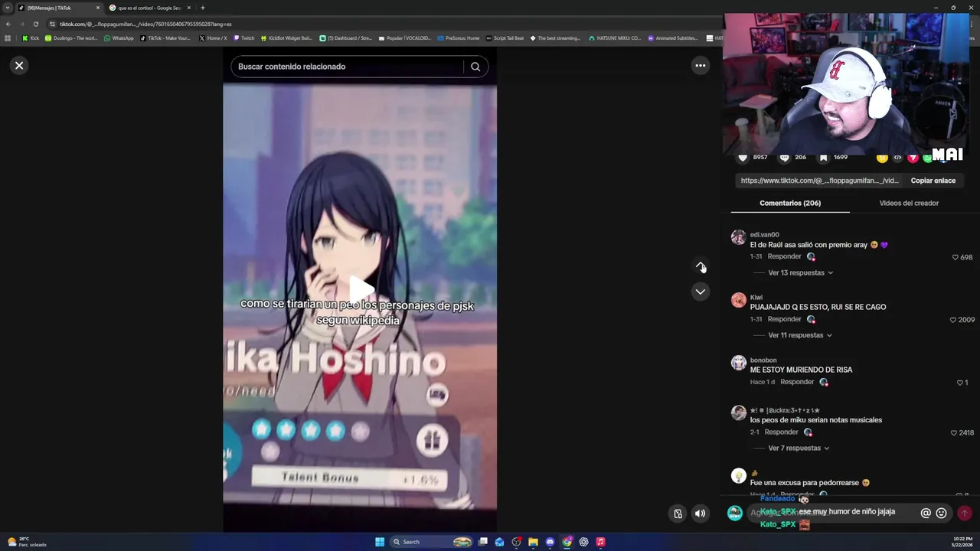Open the emoji picker in comment box
Viewport: 980px width, 551px height.
[942, 514]
